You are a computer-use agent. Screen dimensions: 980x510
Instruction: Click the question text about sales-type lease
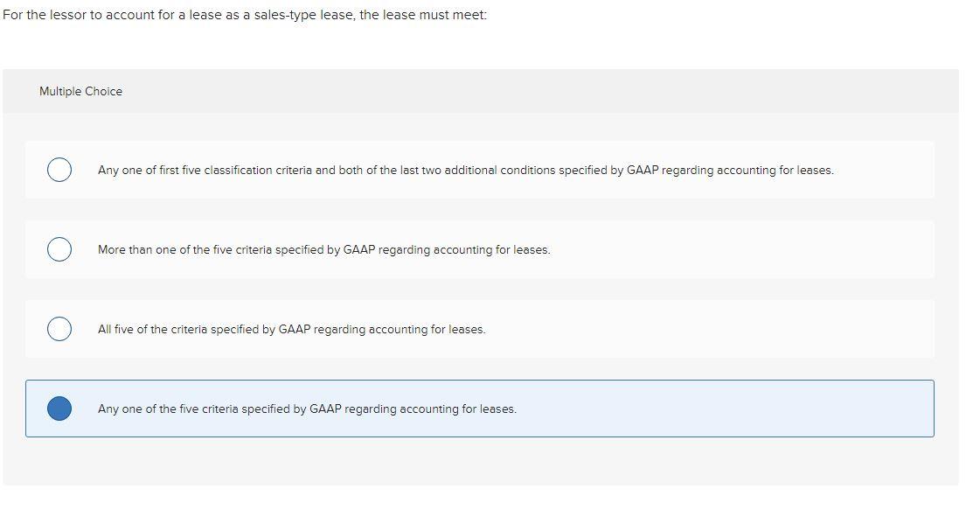pyautogui.click(x=245, y=15)
